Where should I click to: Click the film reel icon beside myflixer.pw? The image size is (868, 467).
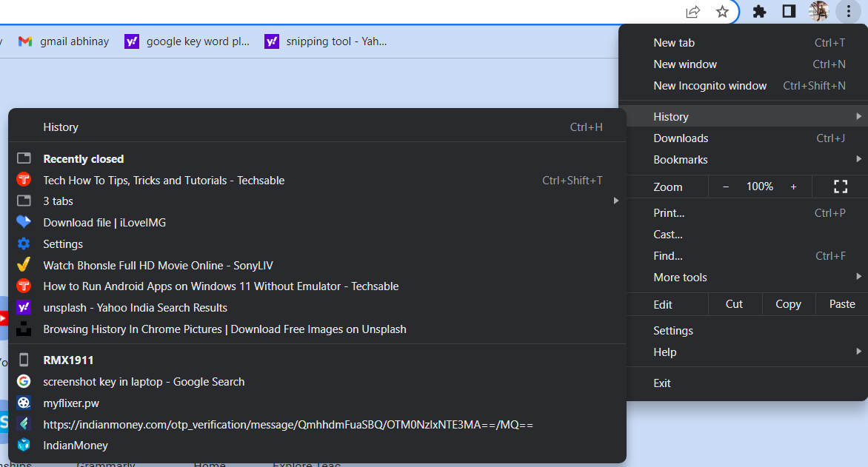pyautogui.click(x=24, y=403)
